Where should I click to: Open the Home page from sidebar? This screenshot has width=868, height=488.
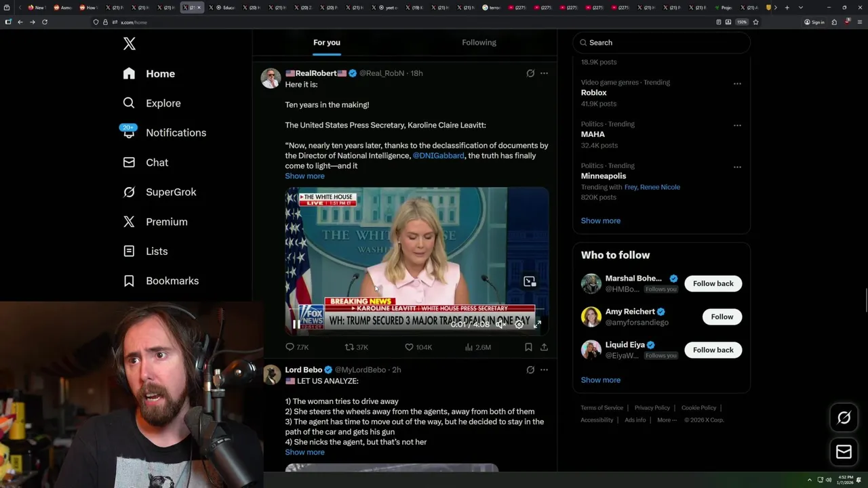click(149, 74)
